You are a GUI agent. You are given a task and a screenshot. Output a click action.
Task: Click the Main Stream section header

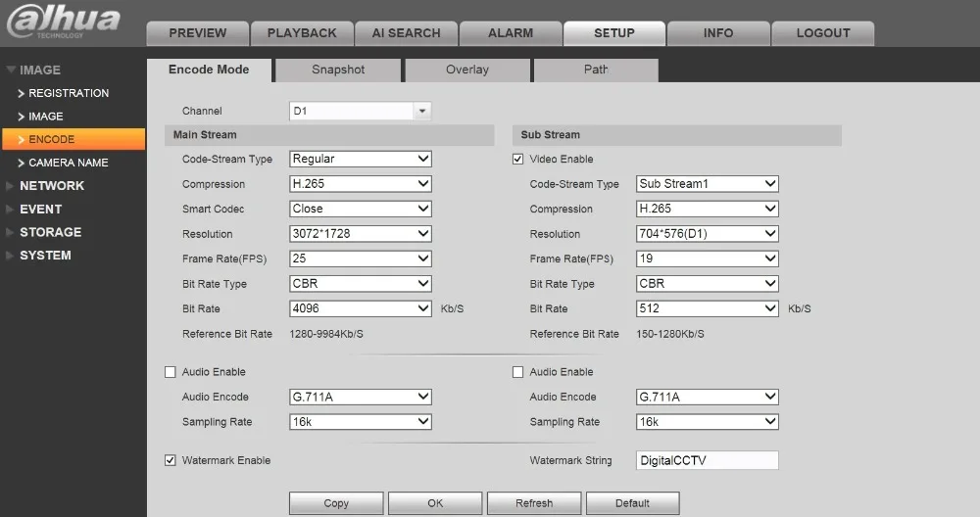(x=329, y=135)
